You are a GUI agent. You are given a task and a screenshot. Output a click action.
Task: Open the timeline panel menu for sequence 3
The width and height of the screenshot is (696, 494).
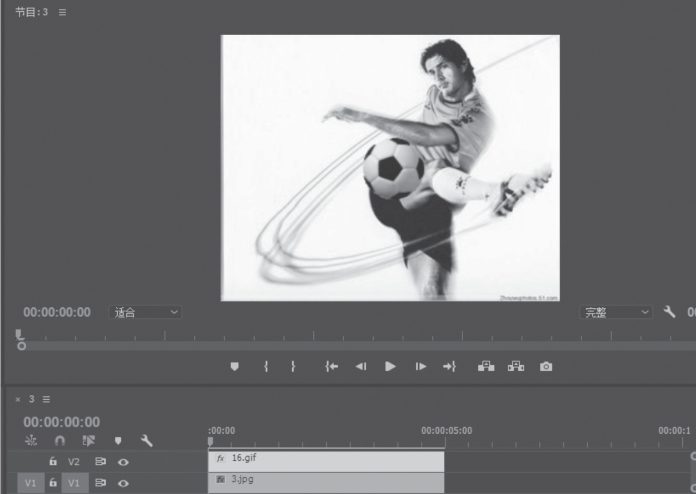click(47, 399)
